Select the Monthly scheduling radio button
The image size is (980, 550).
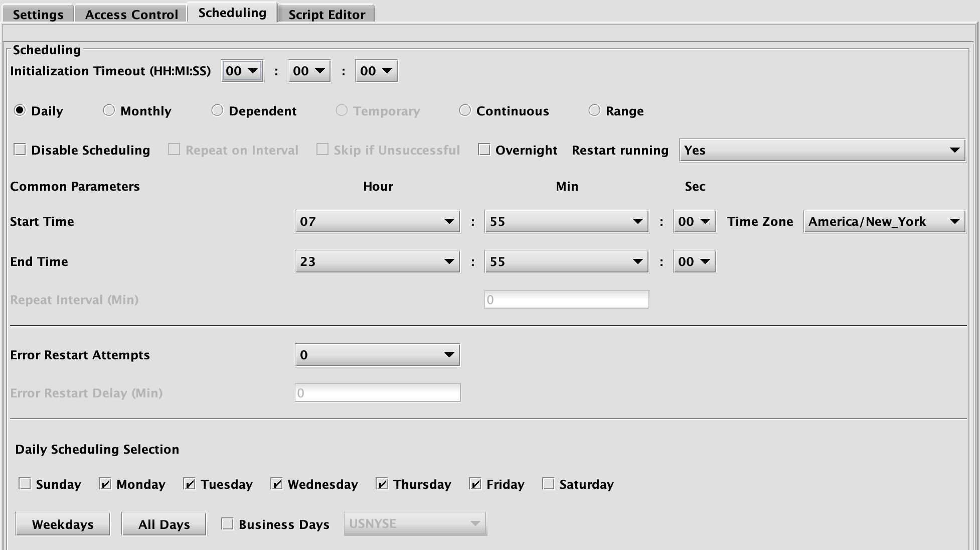pyautogui.click(x=109, y=110)
